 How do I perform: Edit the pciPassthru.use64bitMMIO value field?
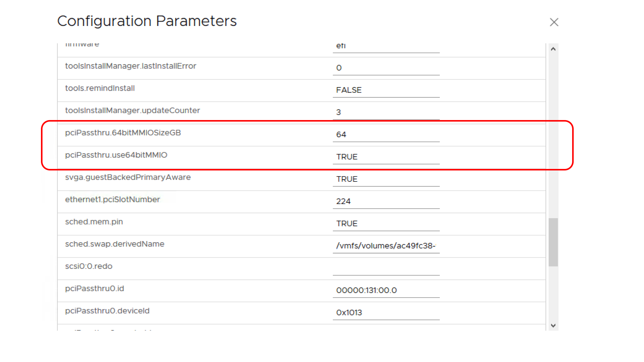[386, 157]
